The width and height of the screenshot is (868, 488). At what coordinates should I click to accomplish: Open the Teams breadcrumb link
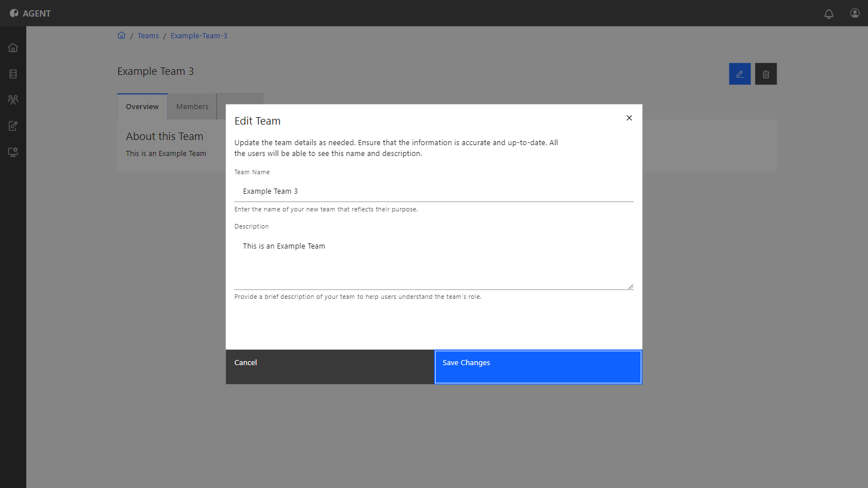(148, 35)
